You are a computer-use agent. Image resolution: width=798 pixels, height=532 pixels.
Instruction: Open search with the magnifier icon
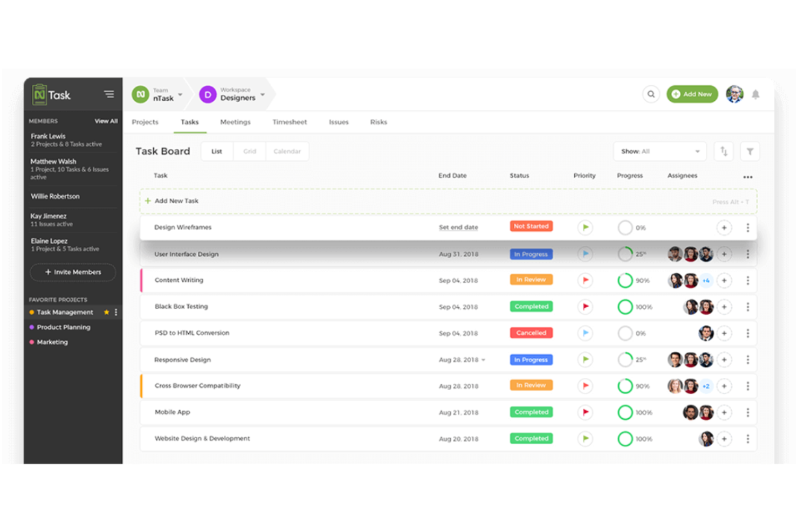(651, 94)
